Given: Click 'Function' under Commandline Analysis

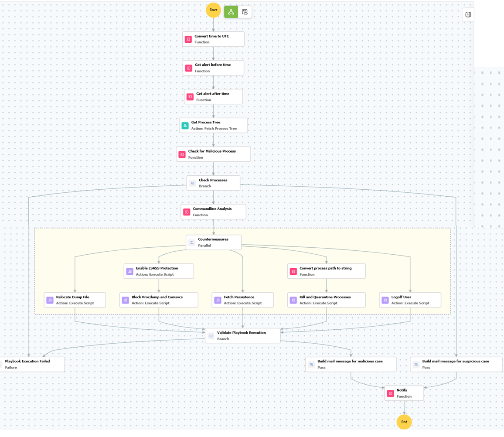Looking at the screenshot, I should pyautogui.click(x=200, y=215).
